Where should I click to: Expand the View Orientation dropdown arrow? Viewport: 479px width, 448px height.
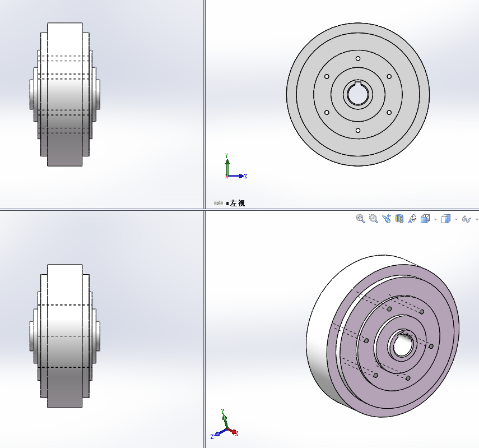pyautogui.click(x=435, y=219)
